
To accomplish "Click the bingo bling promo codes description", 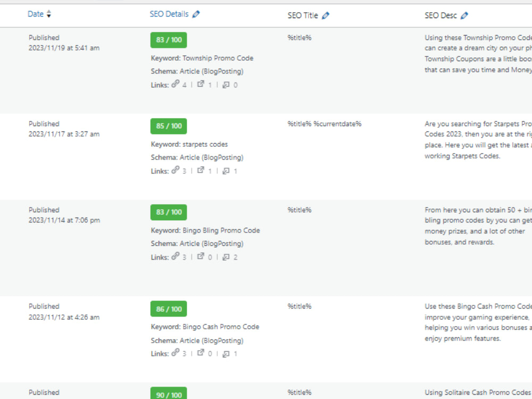I will click(478, 226).
